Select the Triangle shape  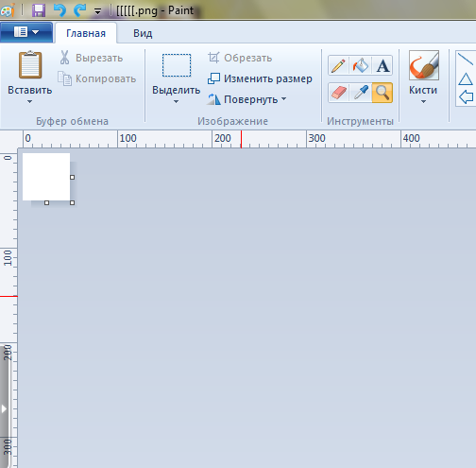466,79
